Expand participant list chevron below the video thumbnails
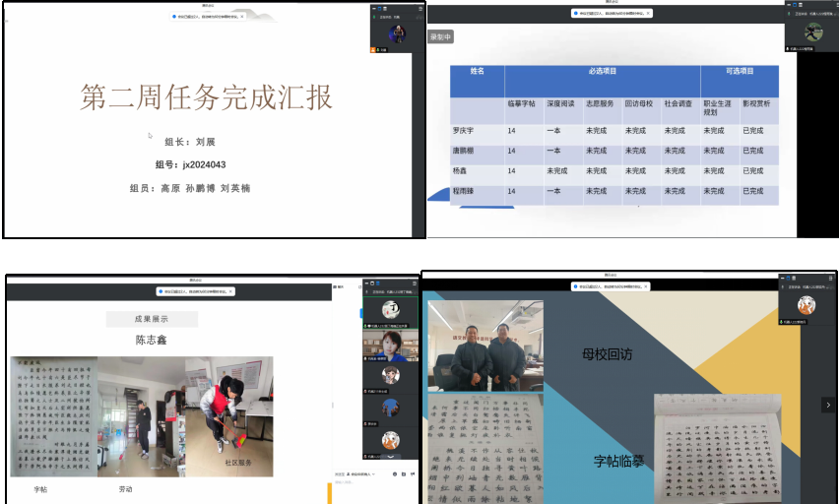 (x=391, y=457)
